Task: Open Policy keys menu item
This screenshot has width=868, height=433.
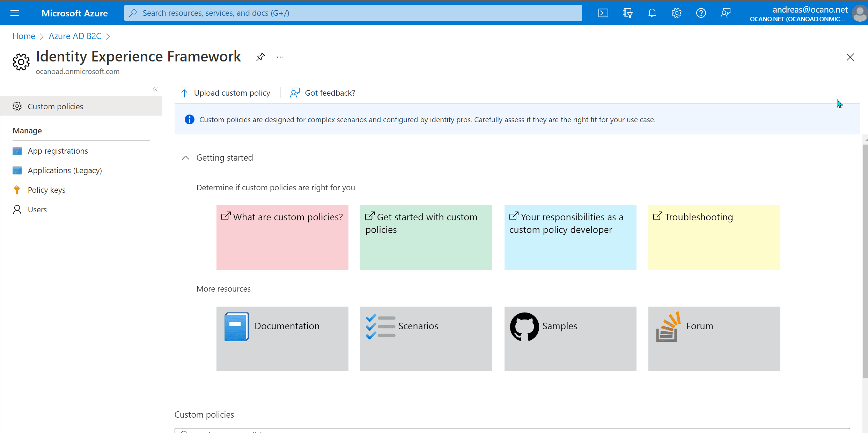Action: click(x=46, y=190)
